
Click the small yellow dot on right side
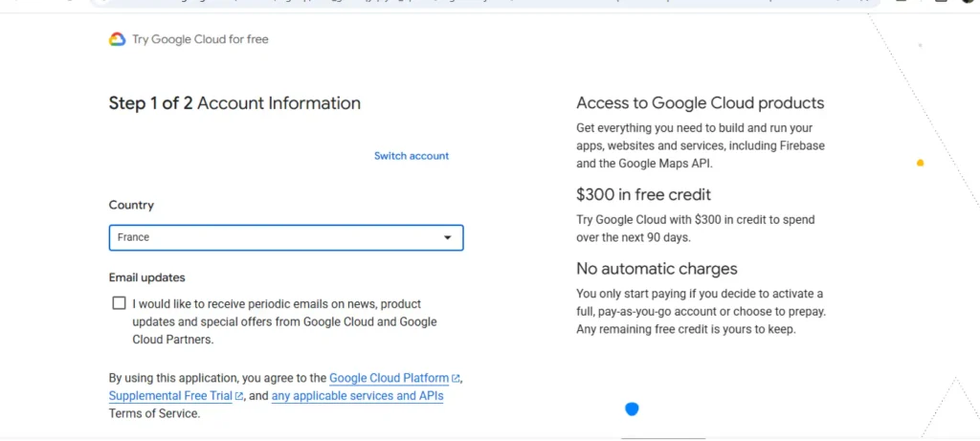920,163
